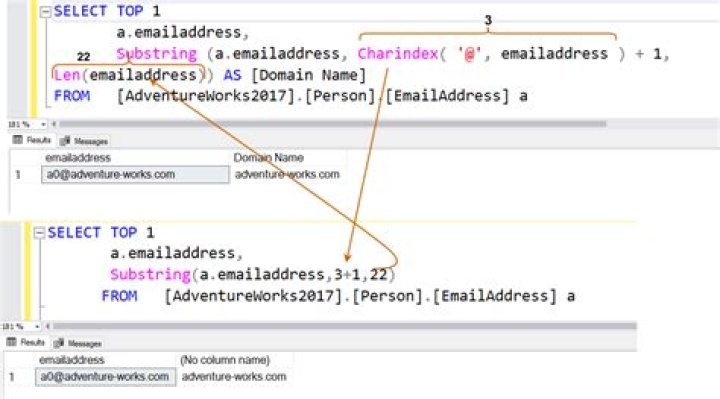Click the left scroll arrow of upper scrollbar
Screen dimensions: 720x399
(x=54, y=124)
